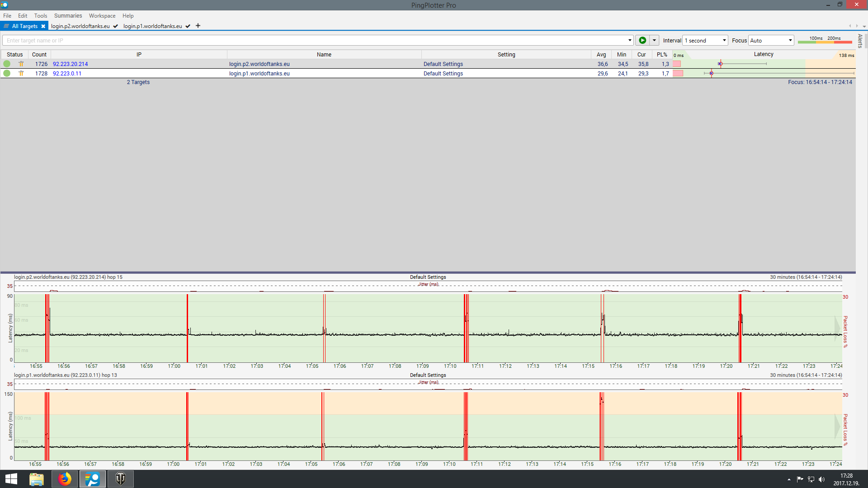The width and height of the screenshot is (868, 488).
Task: Click p2 graph packet loss spike near 17:00
Action: (187, 328)
